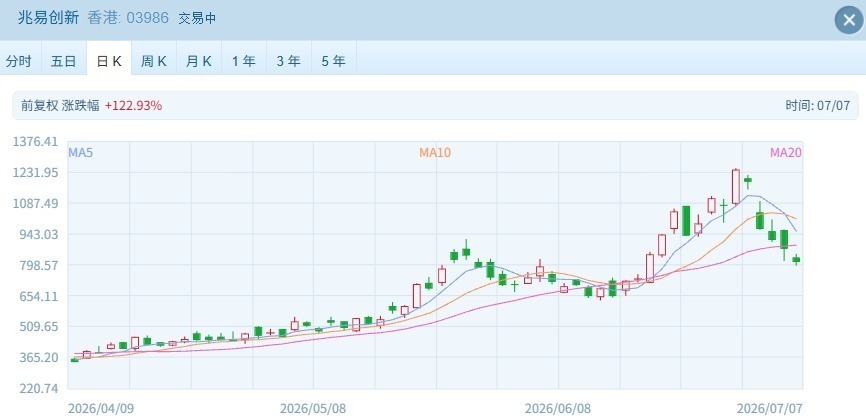Click the 1087.49 price axis label
The width and height of the screenshot is (866, 418).
[x=35, y=204]
